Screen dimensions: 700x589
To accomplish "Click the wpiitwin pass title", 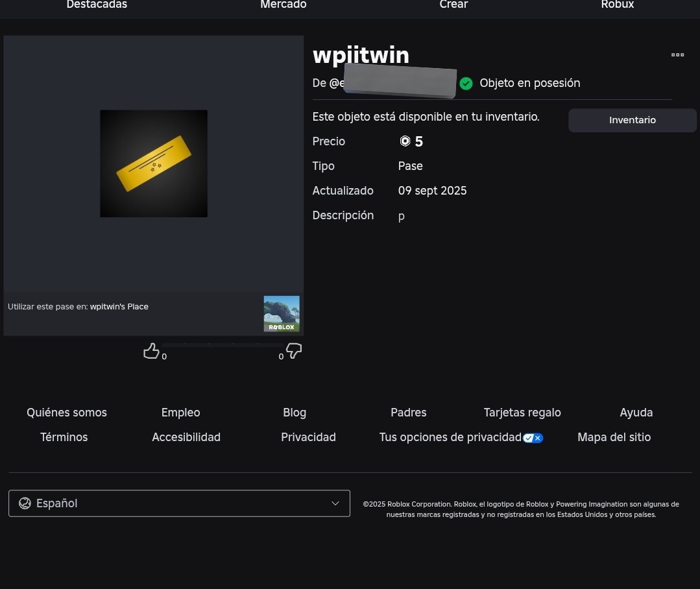I will [361, 56].
